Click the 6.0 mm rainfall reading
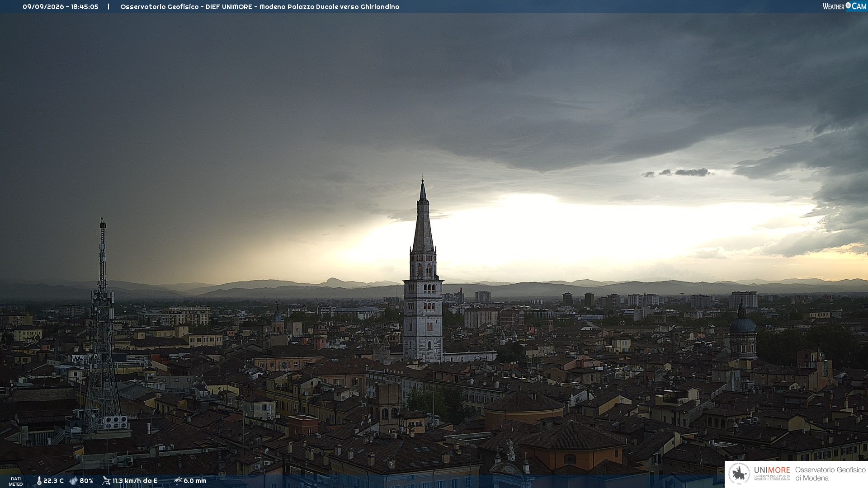Screen dimensions: 868x488 [x=195, y=481]
